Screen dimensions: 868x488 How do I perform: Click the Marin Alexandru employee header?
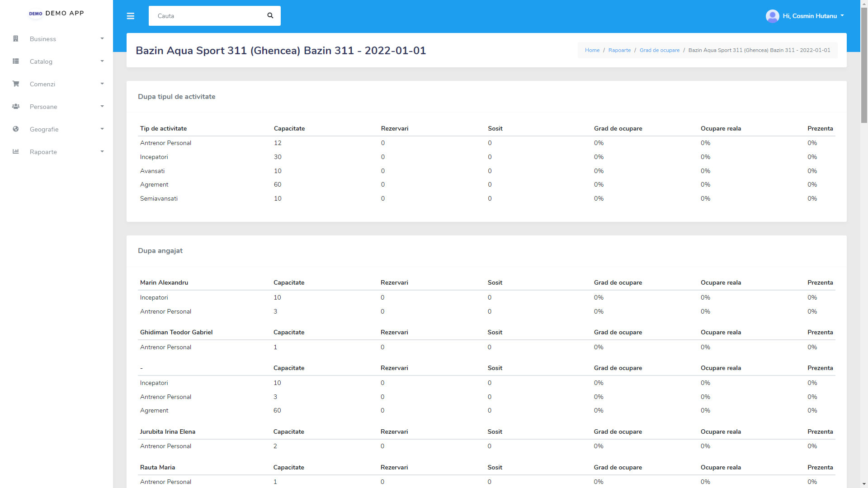[x=164, y=282]
